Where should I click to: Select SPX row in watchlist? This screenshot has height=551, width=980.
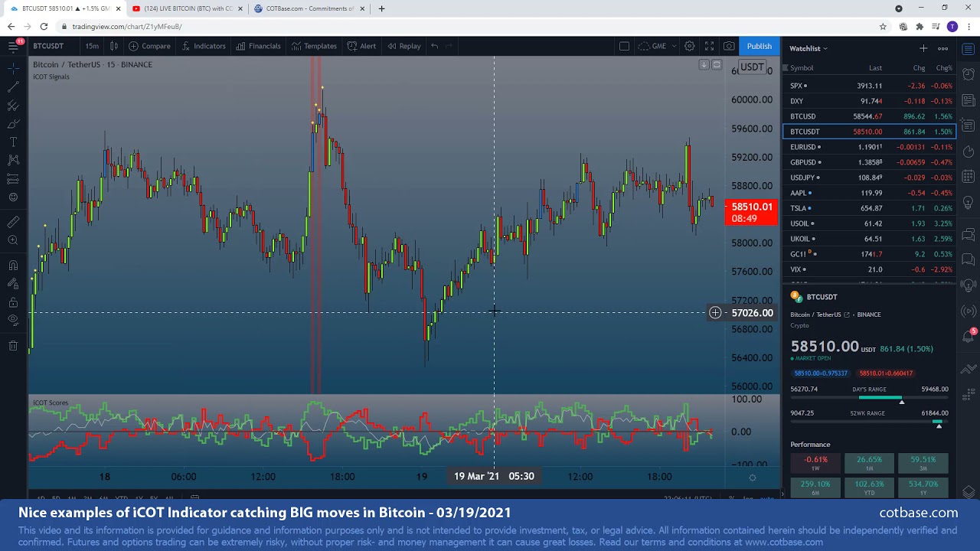tap(870, 86)
